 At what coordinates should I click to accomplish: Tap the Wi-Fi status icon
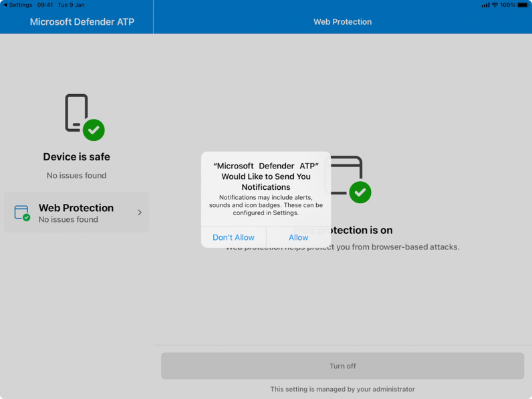click(495, 5)
